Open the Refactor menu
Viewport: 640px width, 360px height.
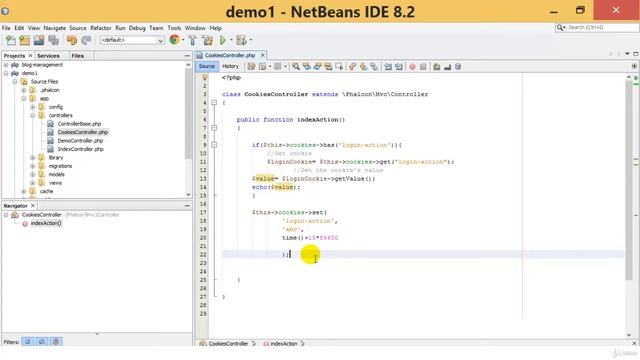point(101,28)
